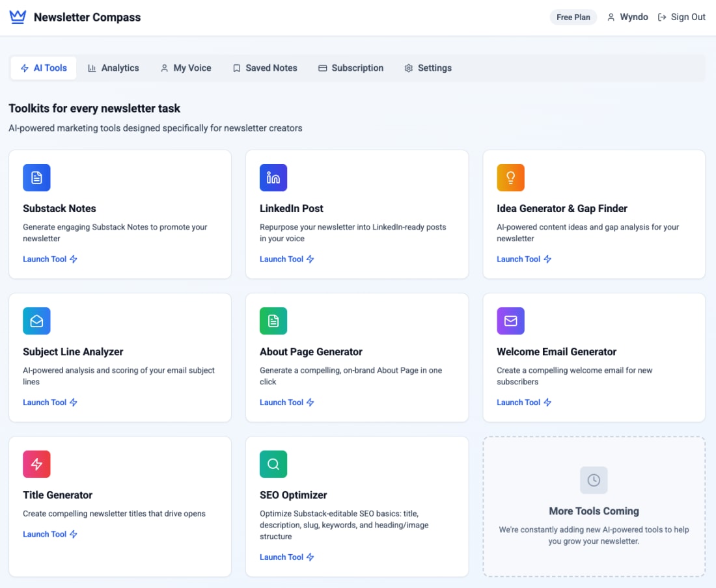Click the Idea Generator & Gap Finder heading
Image resolution: width=716 pixels, height=588 pixels.
coord(562,209)
